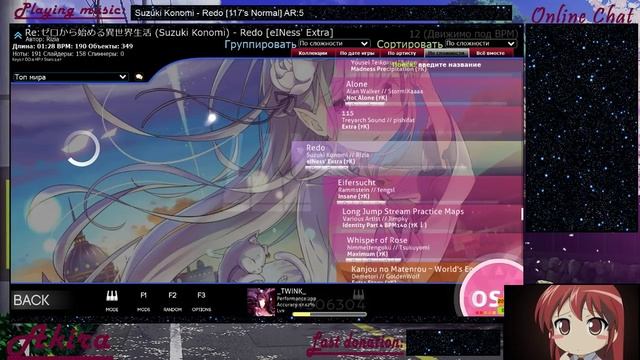Click the double-chevron icon beside the song title
This screenshot has width=640, height=360.
click(x=18, y=36)
